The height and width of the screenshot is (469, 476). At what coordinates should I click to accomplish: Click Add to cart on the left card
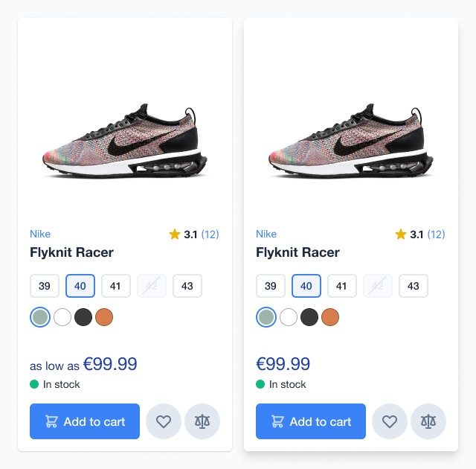[x=85, y=421]
